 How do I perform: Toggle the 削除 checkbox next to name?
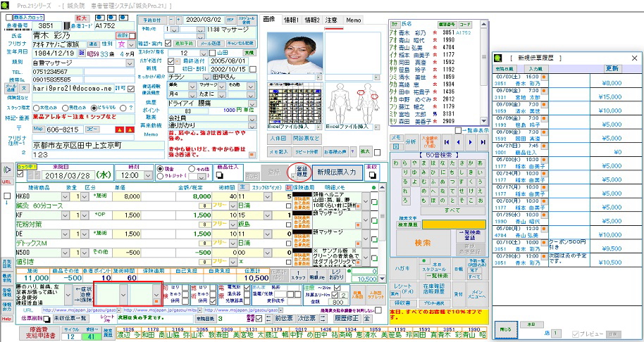click(x=132, y=36)
